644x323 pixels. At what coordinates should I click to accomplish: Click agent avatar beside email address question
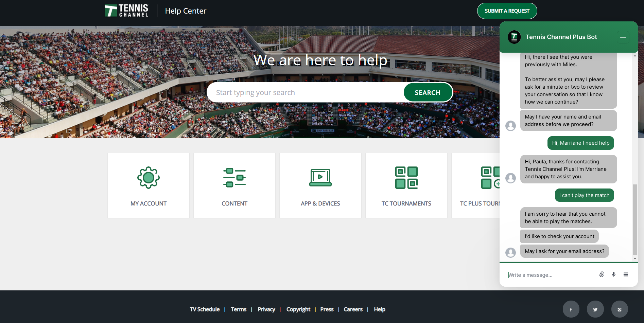click(x=510, y=252)
